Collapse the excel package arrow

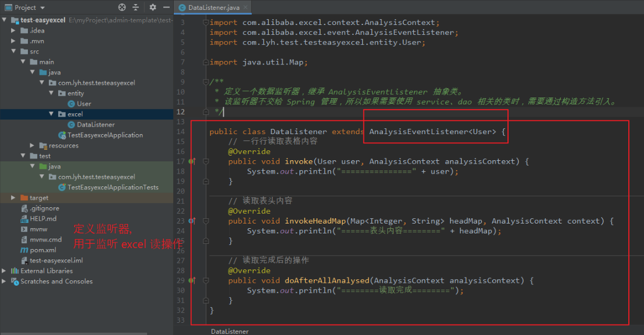pos(51,114)
